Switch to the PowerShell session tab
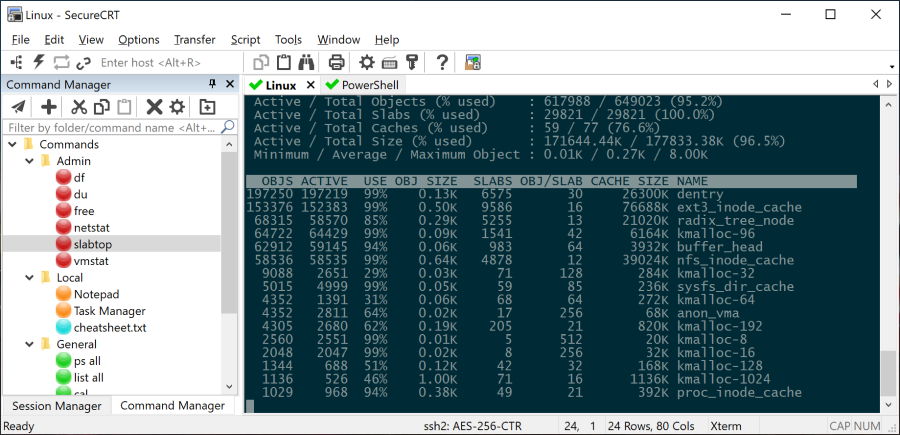This screenshot has height=435, width=900. click(362, 85)
